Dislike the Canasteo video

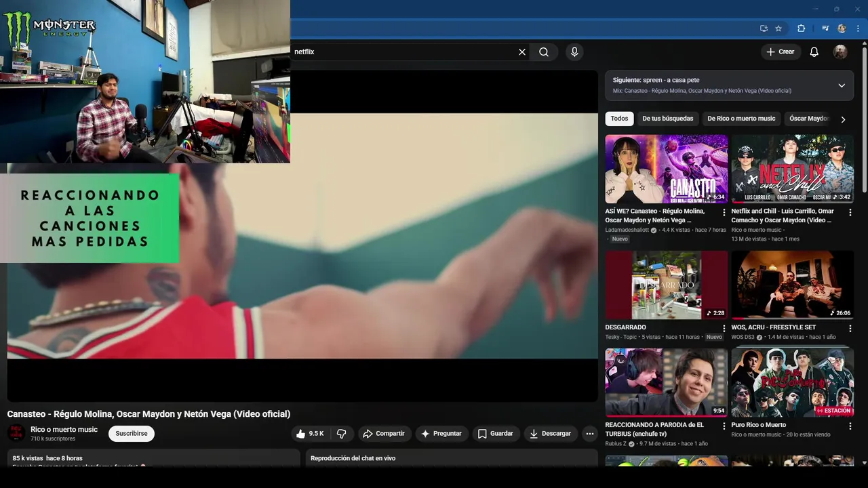pyautogui.click(x=342, y=434)
